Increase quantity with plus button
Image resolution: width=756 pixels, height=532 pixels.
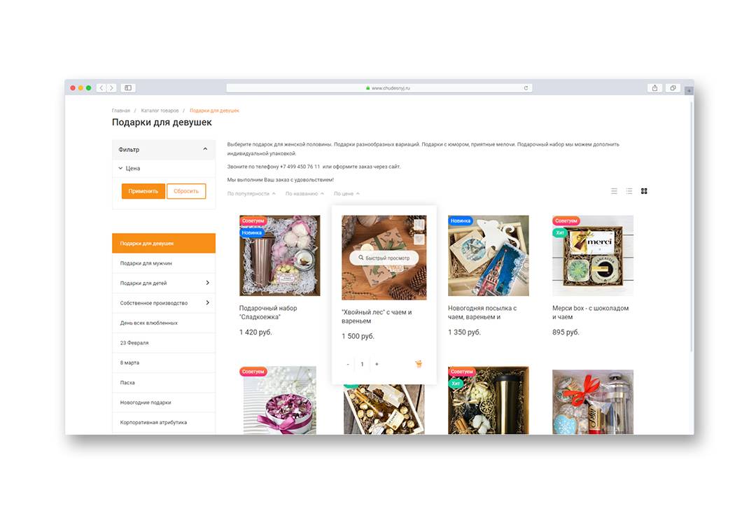377,364
